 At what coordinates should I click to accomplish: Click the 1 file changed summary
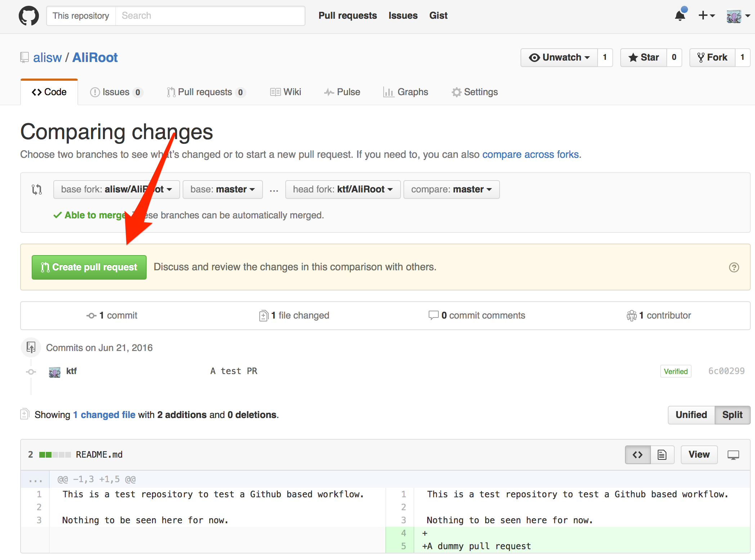(x=294, y=316)
